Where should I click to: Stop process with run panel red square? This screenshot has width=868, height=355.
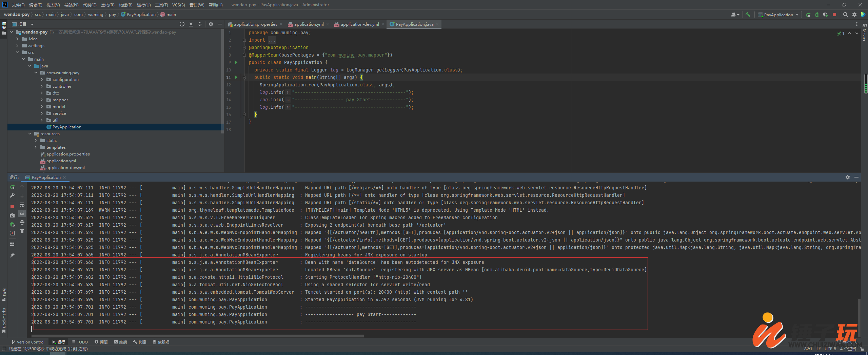12,206
